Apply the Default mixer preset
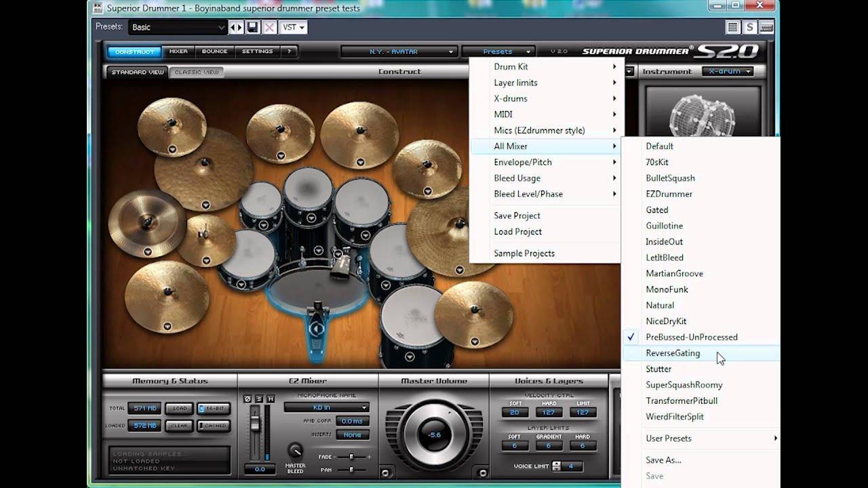The image size is (868, 488). 701,146
